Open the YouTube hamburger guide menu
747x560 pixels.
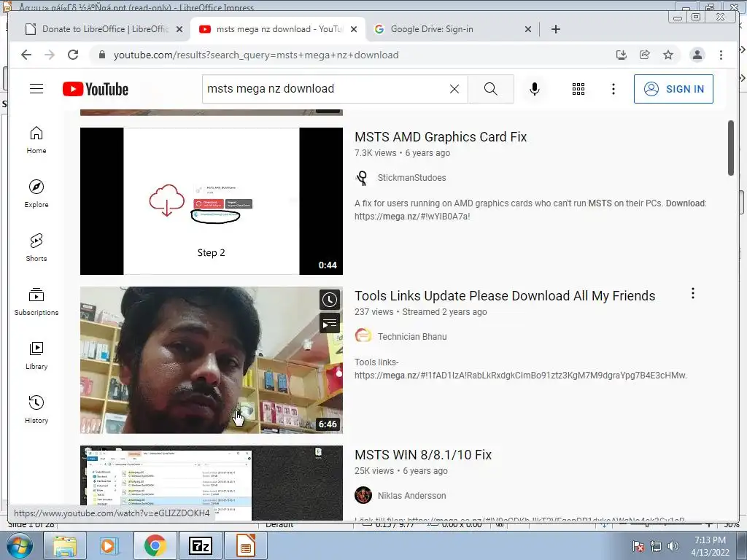pos(36,89)
